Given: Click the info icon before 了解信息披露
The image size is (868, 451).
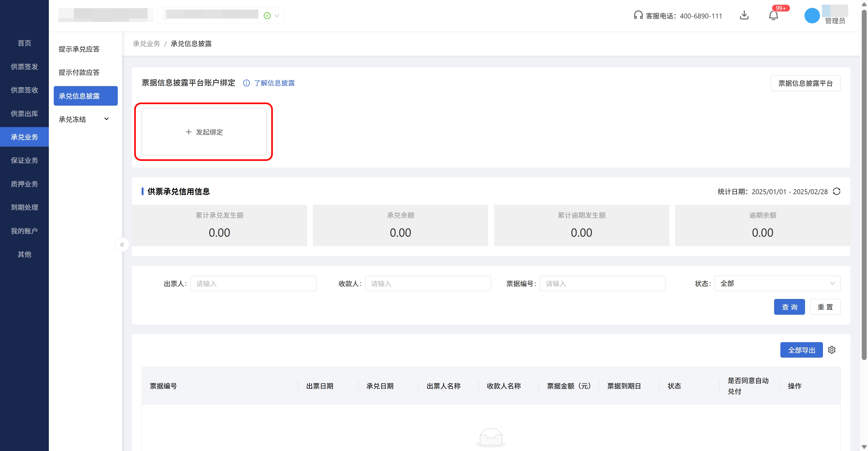Looking at the screenshot, I should pyautogui.click(x=246, y=83).
